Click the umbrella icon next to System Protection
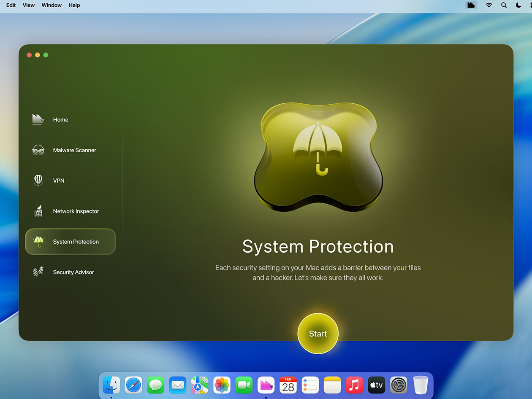532x399 pixels. click(38, 241)
